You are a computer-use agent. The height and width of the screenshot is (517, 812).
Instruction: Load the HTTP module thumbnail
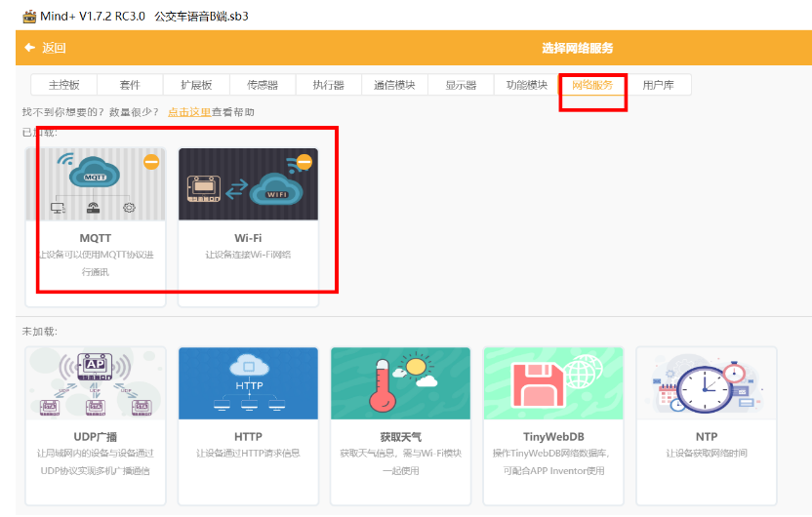[249, 383]
